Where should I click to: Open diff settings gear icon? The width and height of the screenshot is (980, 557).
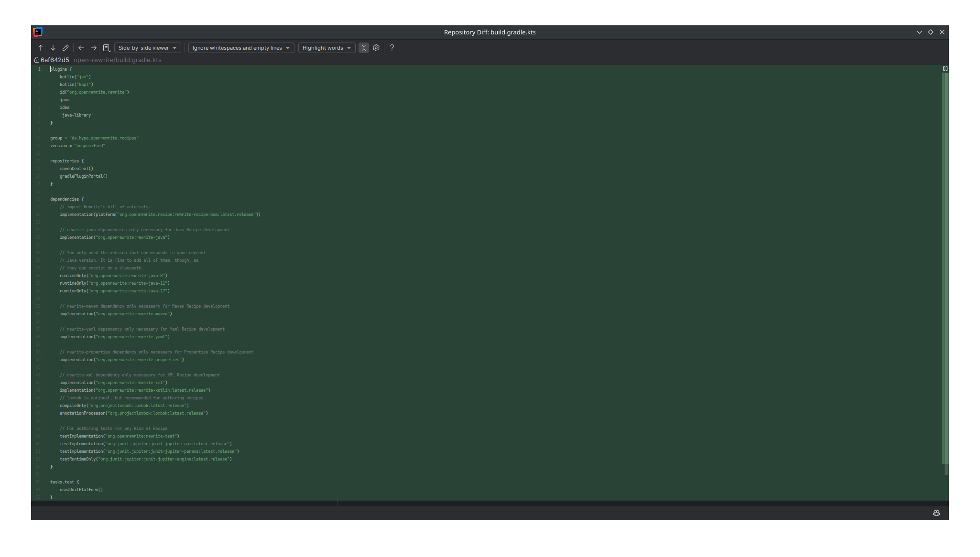tap(376, 48)
